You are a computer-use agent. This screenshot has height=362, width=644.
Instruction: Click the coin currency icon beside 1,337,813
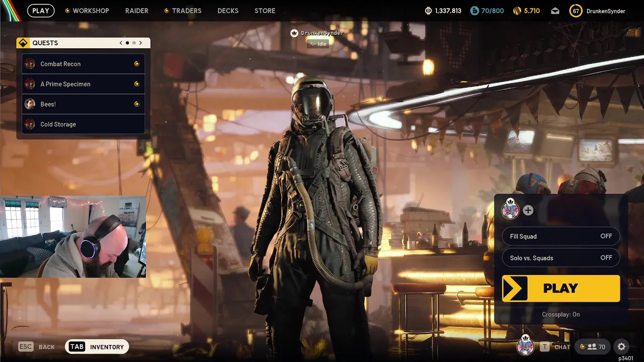[429, 11]
